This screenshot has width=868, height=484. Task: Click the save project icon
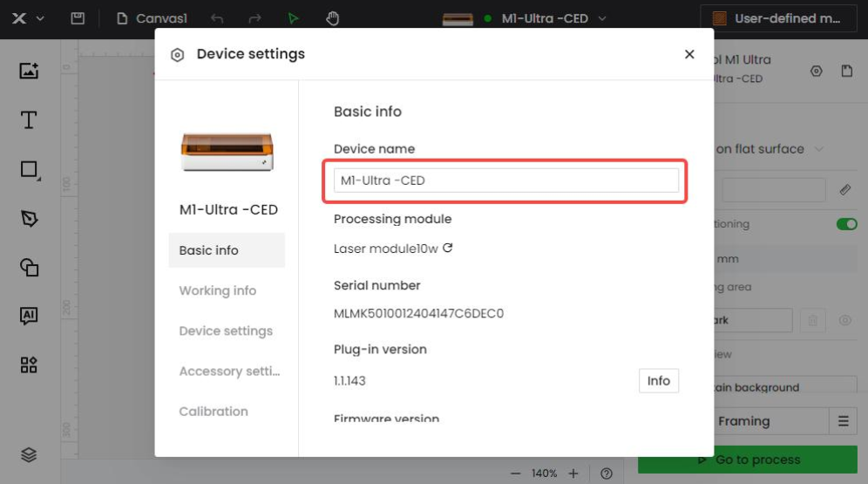click(x=78, y=18)
